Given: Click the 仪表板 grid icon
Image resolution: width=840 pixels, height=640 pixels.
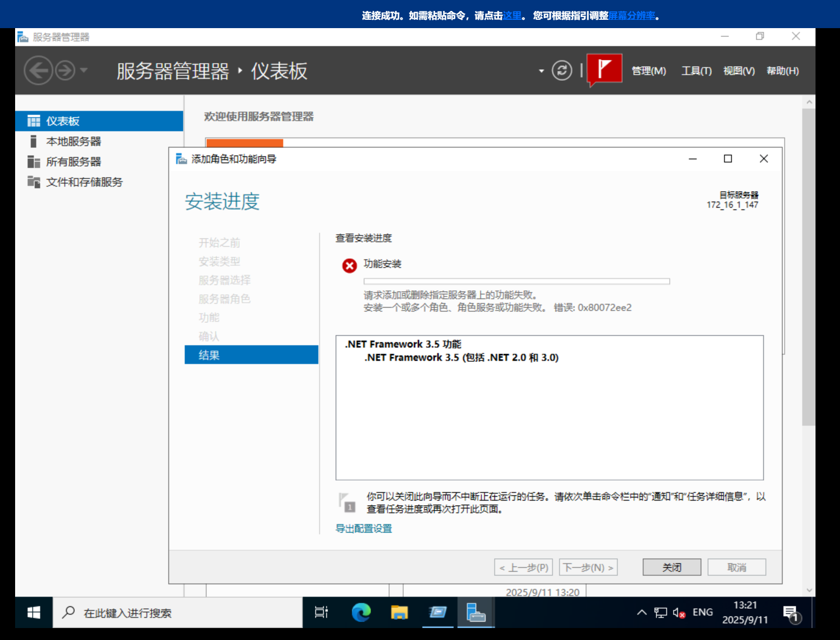Looking at the screenshot, I should point(34,121).
